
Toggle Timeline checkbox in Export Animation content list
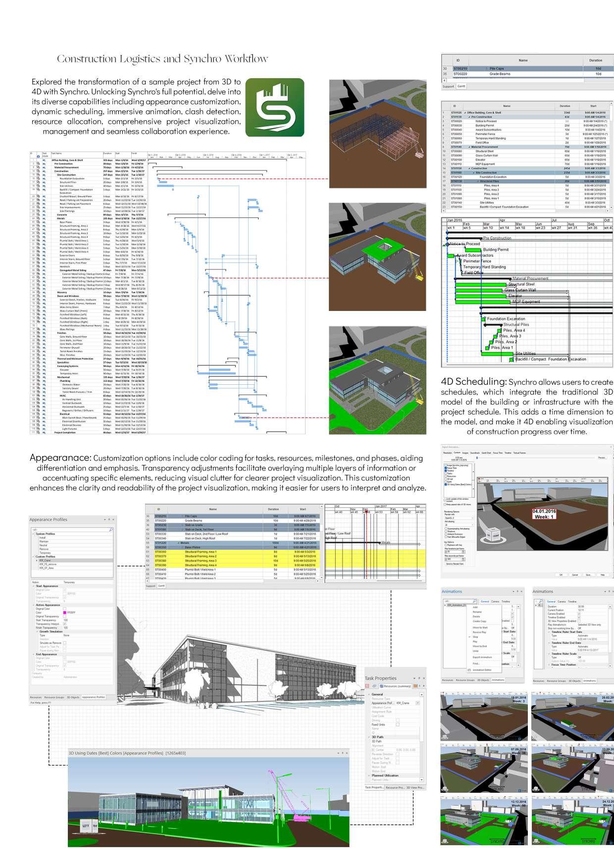446,471
